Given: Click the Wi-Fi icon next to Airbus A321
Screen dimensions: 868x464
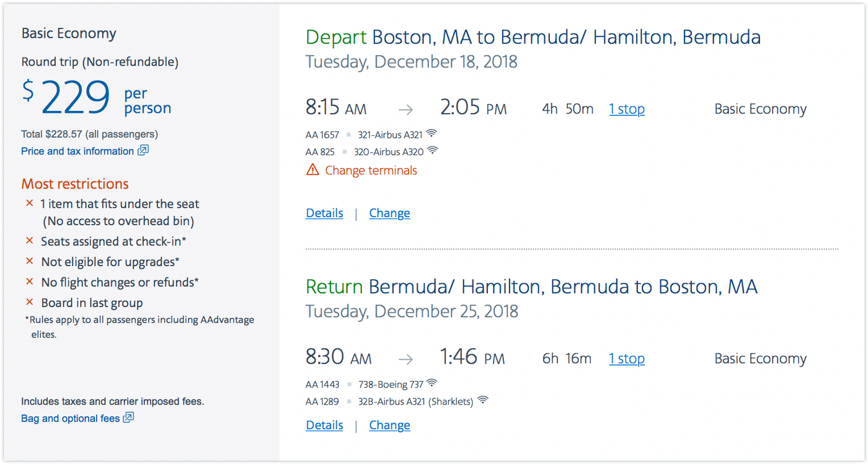Looking at the screenshot, I should [432, 133].
